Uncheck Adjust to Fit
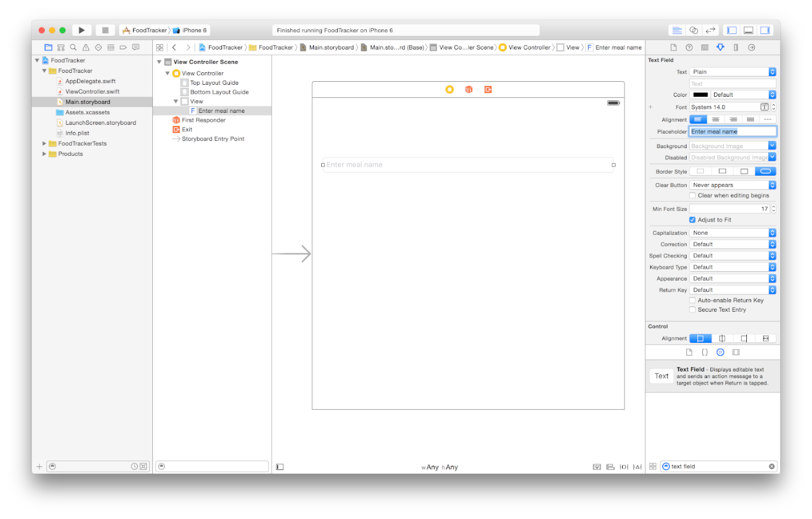 point(693,220)
